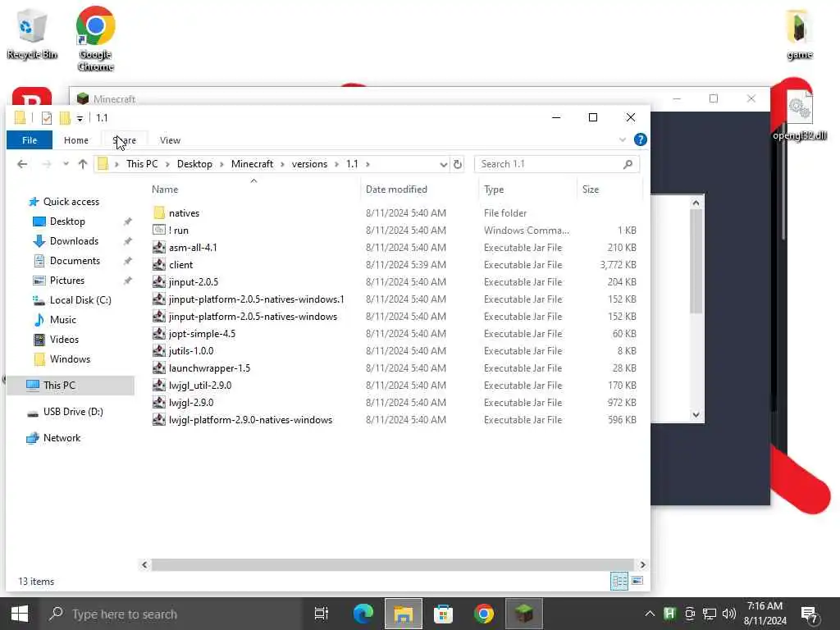
Task: Select the lwjgl-2.9.0 jar icon
Action: (x=158, y=402)
